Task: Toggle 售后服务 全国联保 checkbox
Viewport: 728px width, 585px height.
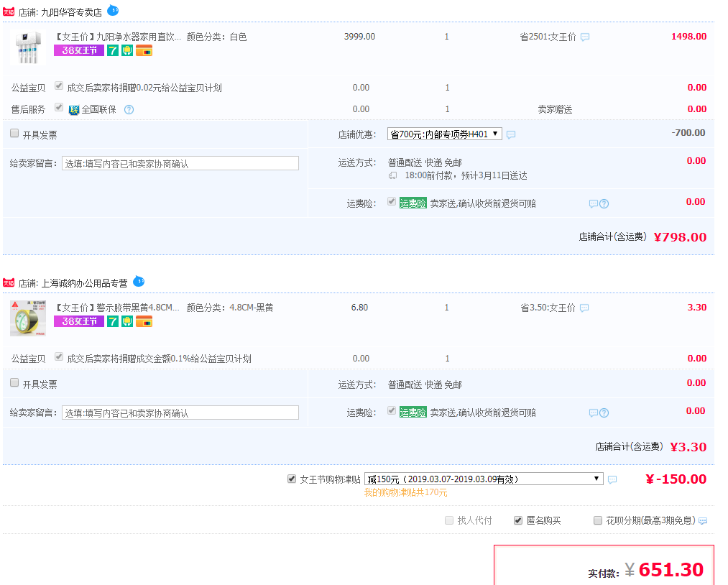Action: pos(58,107)
